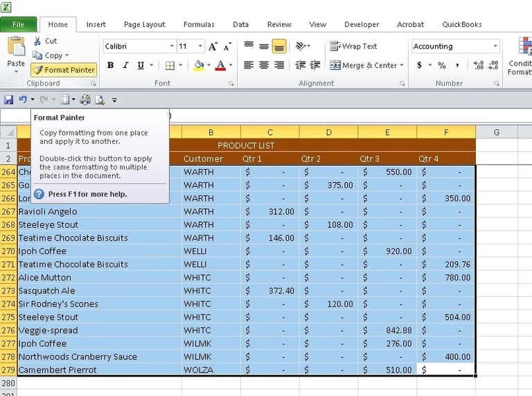Open the Formulas ribbon tab
This screenshot has width=532, height=396.
click(199, 24)
